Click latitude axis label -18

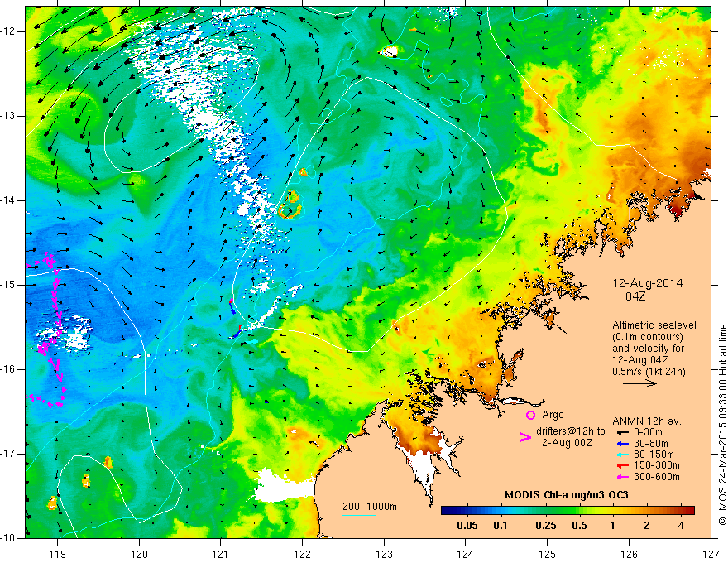[8, 538]
